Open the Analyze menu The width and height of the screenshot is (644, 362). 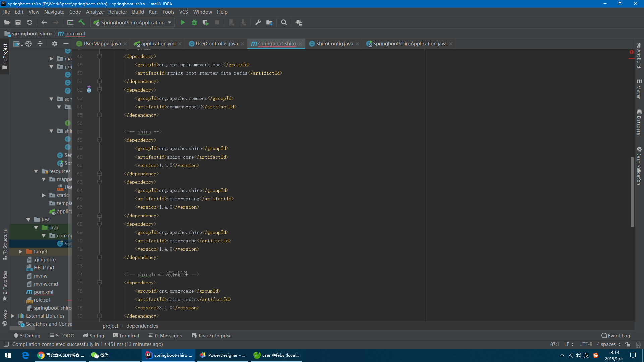click(x=95, y=12)
